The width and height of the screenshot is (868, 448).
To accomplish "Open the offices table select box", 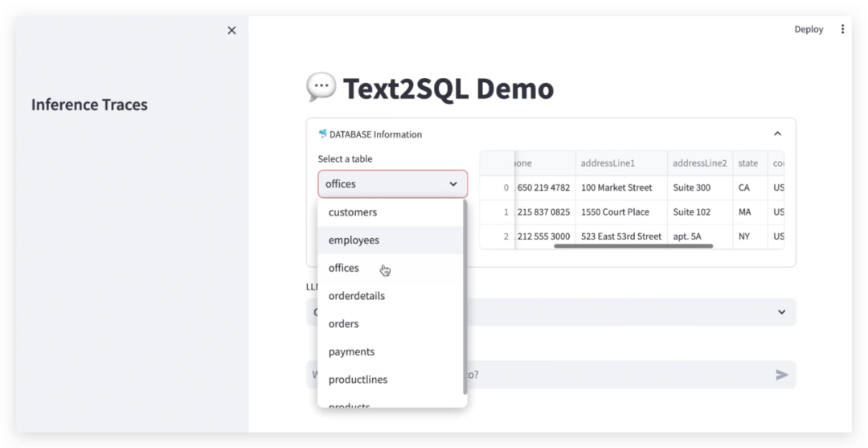I will point(392,184).
